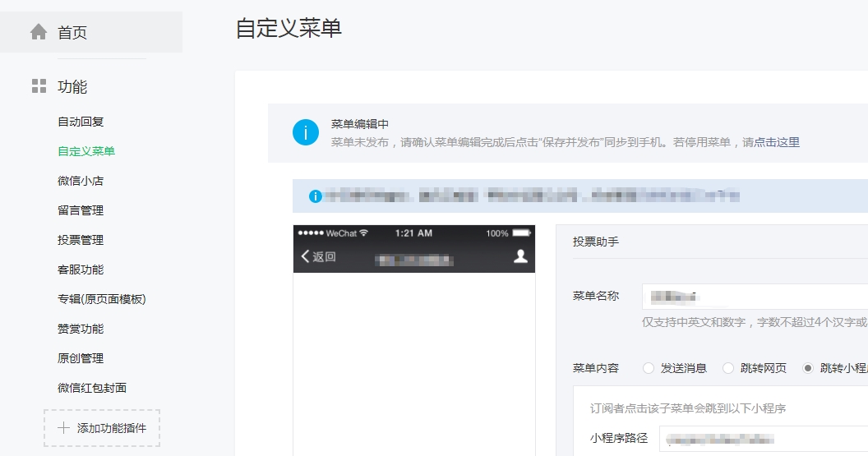Click the small info icon in notice bar
Viewport: 868px width, 456px height.
315,196
